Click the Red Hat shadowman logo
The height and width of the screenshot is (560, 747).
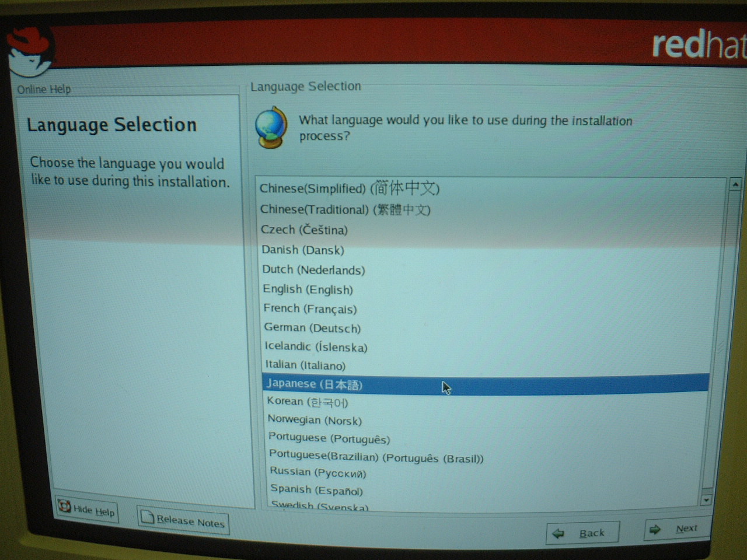pos(30,51)
